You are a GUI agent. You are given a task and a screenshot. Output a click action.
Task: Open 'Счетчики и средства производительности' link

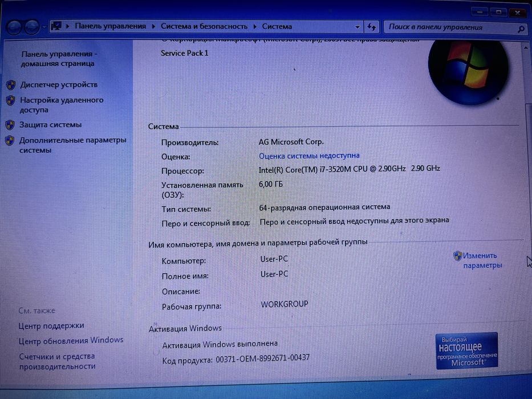tap(58, 361)
